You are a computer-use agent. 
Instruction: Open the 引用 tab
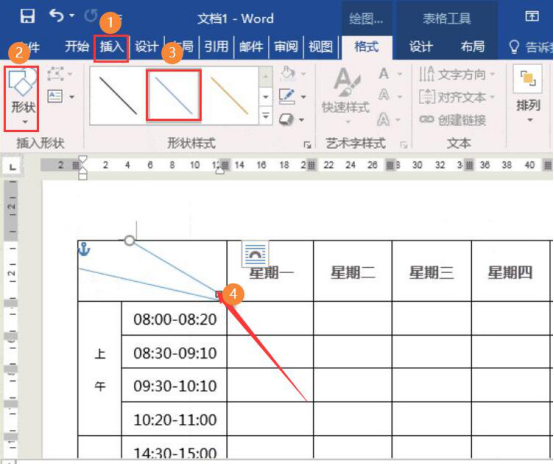(217, 47)
